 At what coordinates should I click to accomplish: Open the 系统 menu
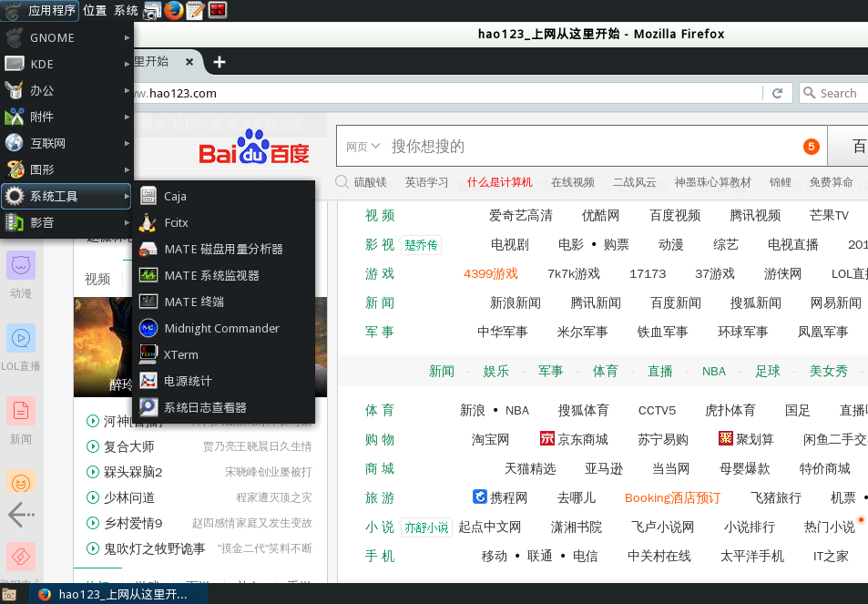(x=126, y=11)
